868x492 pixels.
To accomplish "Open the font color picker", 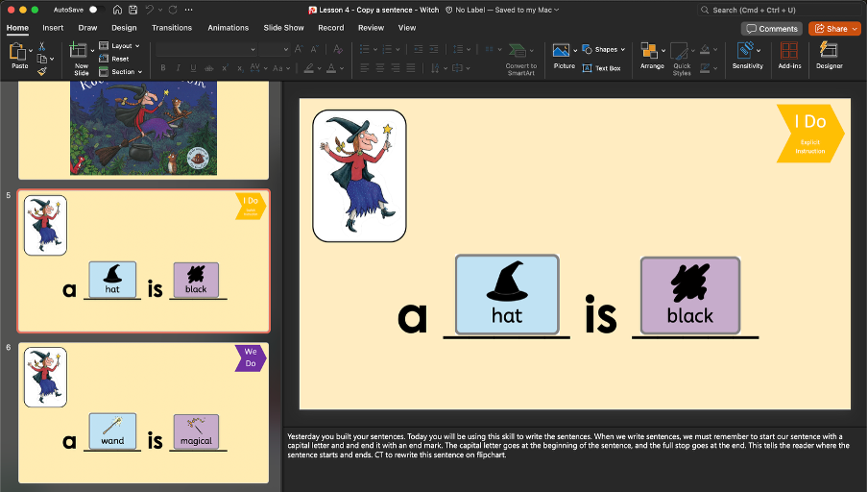I will coord(331,68).
